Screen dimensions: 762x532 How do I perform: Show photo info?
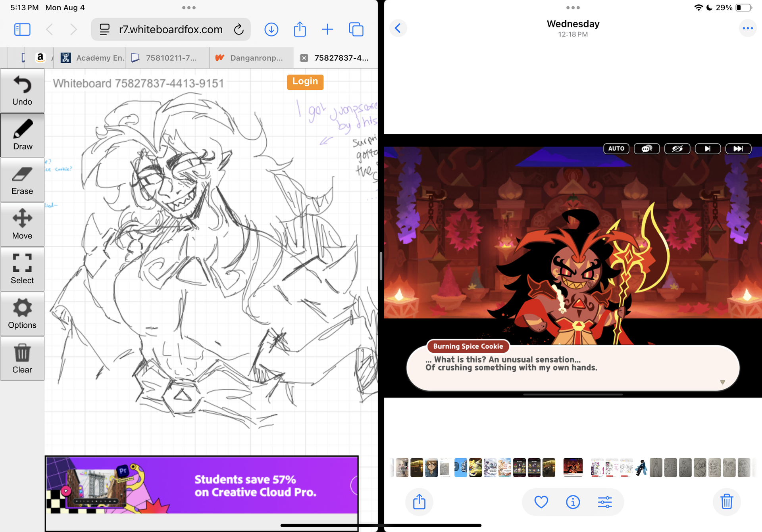tap(573, 502)
